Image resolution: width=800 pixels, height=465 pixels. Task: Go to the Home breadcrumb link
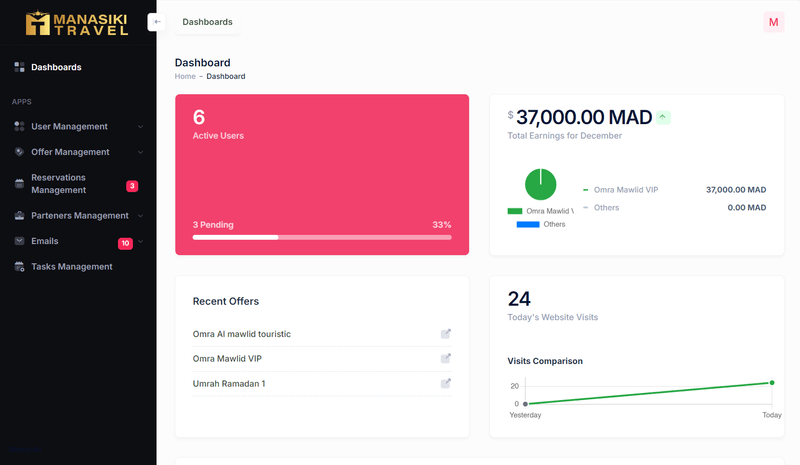click(185, 76)
